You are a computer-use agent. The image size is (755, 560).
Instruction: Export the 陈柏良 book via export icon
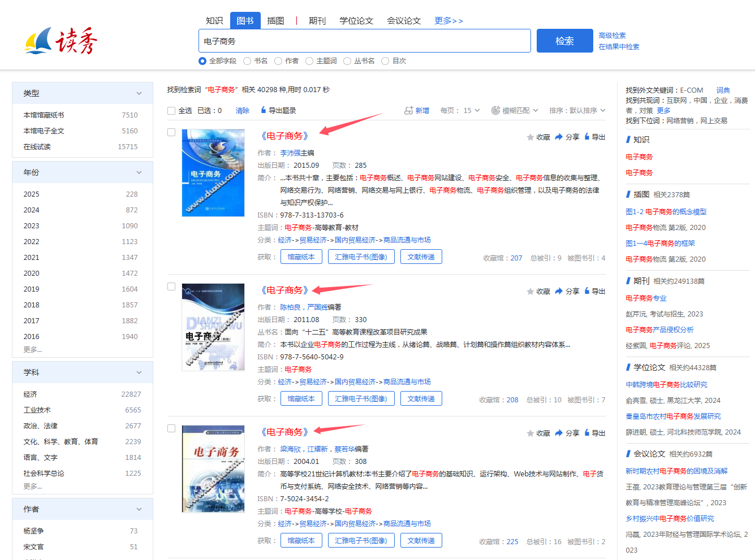click(x=587, y=291)
